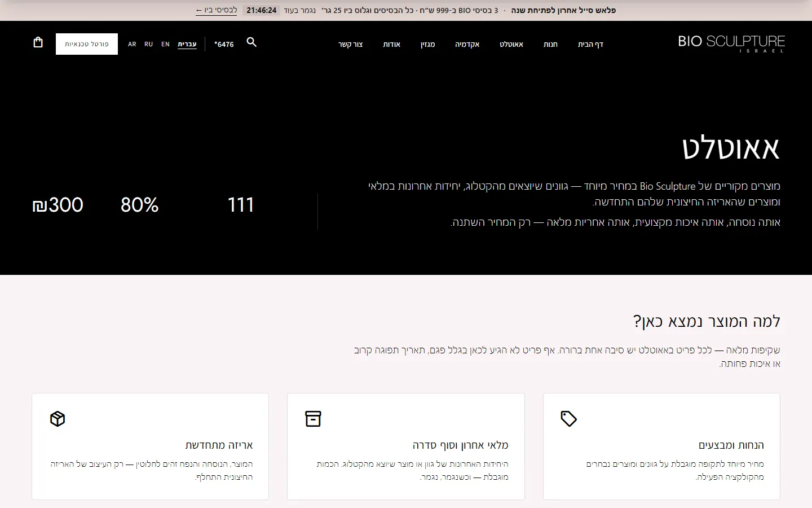The image size is (812, 508).
Task: Click the banner text פלאש סייל אחרון לפתיחת שנה
Action: point(563,10)
